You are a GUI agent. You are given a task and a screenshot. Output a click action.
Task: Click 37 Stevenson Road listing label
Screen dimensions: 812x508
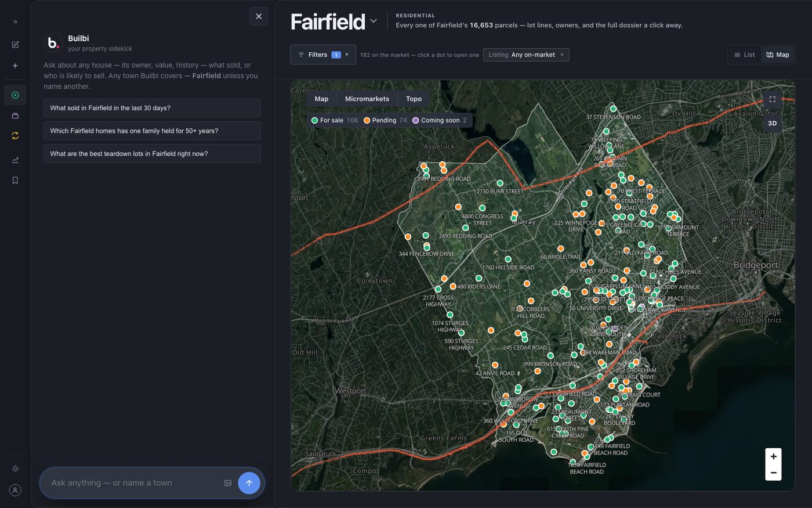pos(613,117)
